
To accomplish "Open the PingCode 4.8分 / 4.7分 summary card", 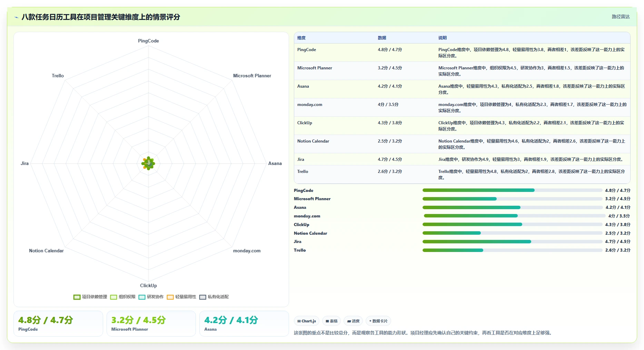I will click(x=58, y=323).
